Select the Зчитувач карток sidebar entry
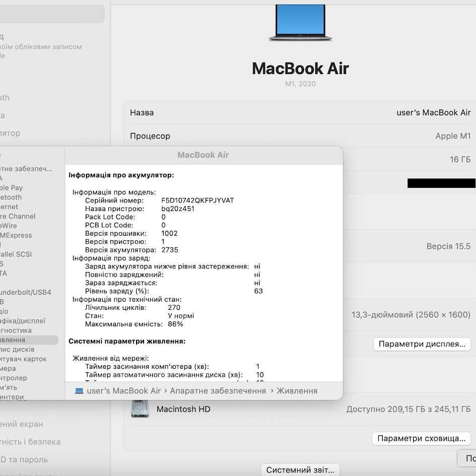Screen dimensions: 476x476 tap(23, 359)
